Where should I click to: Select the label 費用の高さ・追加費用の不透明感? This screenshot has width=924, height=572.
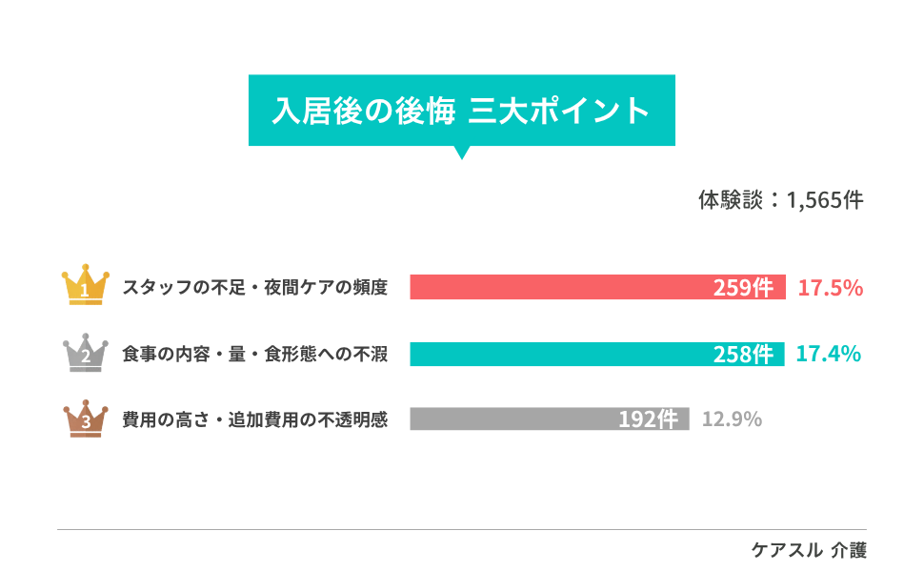click(x=254, y=419)
